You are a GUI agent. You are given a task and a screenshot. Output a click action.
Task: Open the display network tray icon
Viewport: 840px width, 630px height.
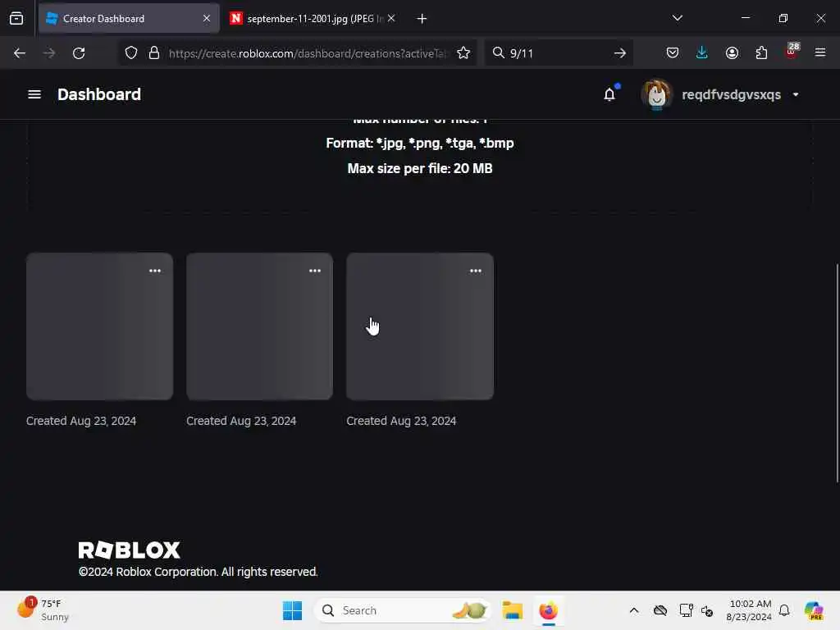pyautogui.click(x=687, y=610)
